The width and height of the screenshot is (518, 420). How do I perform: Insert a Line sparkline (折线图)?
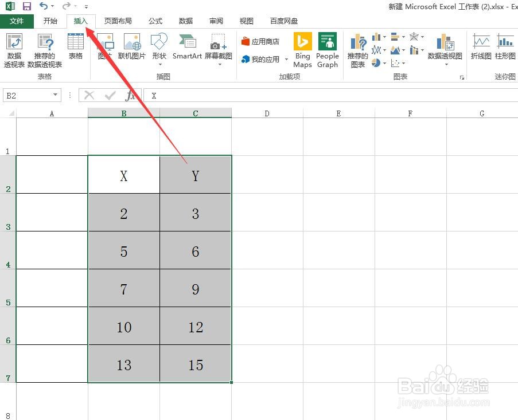tap(481, 46)
